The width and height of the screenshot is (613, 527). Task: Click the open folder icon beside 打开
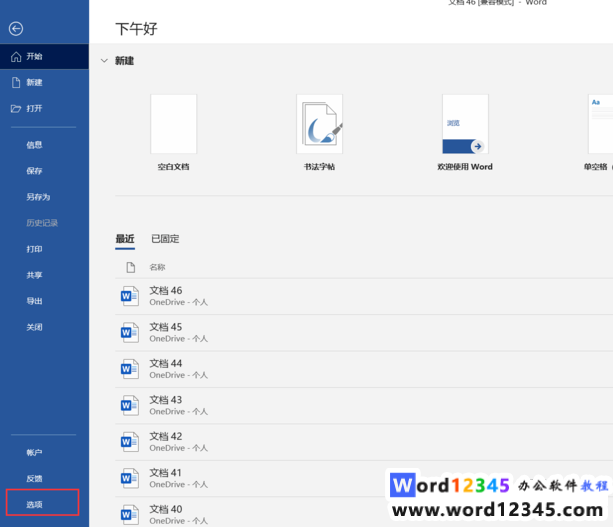tap(16, 108)
